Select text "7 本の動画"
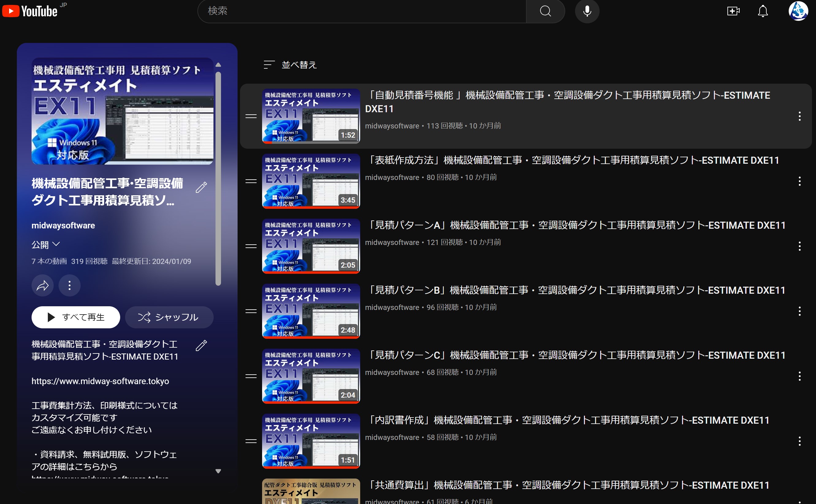This screenshot has height=504, width=816. 49,261
